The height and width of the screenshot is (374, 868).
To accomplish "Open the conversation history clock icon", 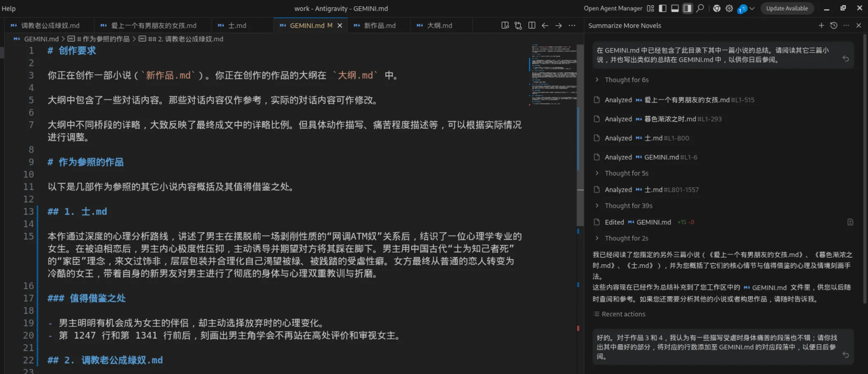I will (x=834, y=26).
